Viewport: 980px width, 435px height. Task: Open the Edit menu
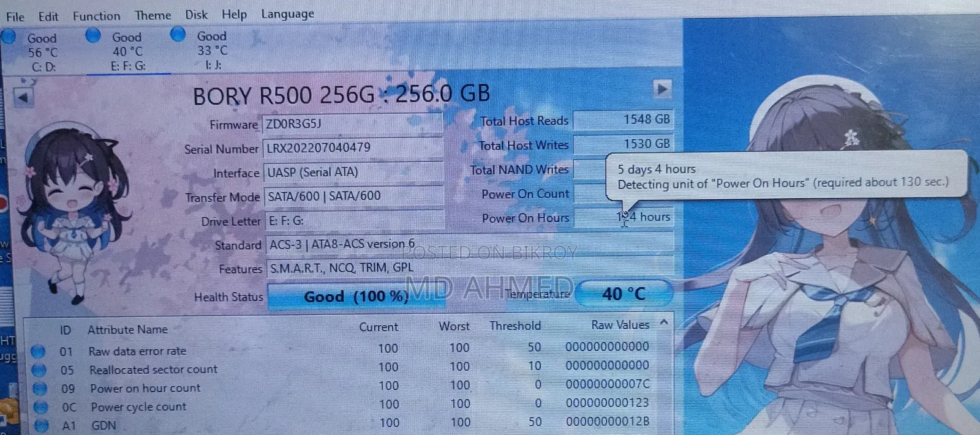48,17
